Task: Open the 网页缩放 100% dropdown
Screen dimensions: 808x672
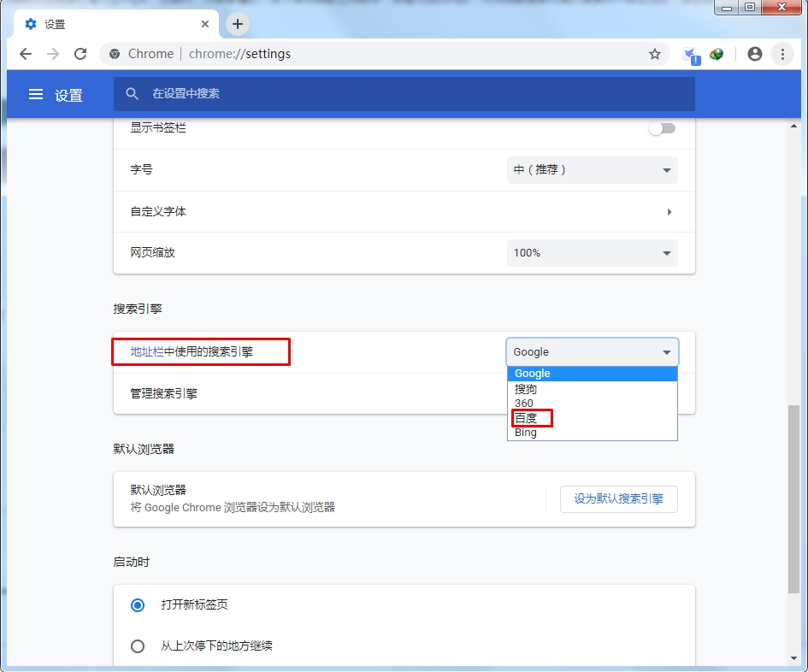Action: [x=592, y=252]
